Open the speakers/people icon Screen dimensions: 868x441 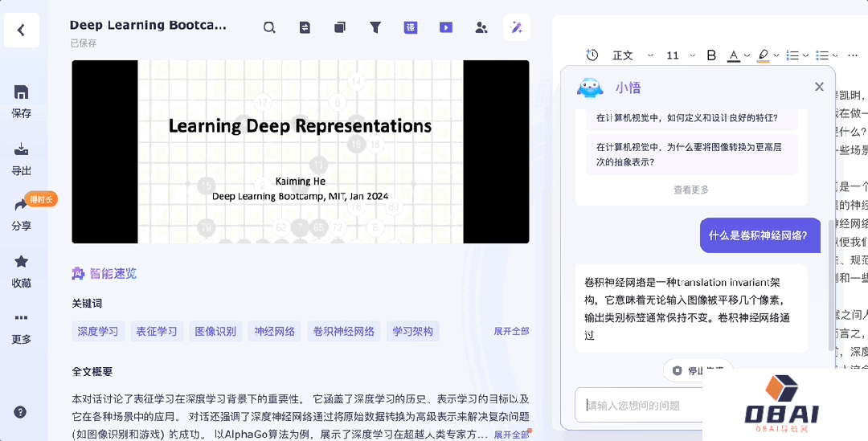481,27
